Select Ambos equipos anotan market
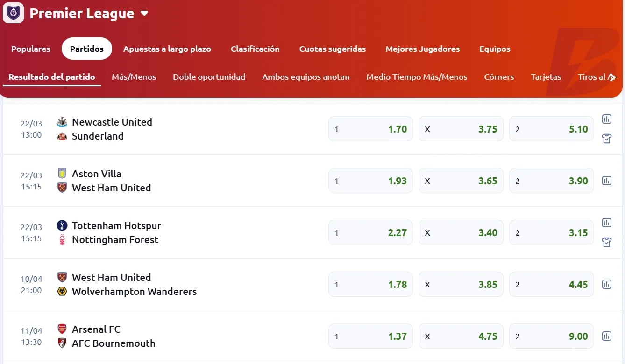The width and height of the screenshot is (625, 364). [x=305, y=77]
